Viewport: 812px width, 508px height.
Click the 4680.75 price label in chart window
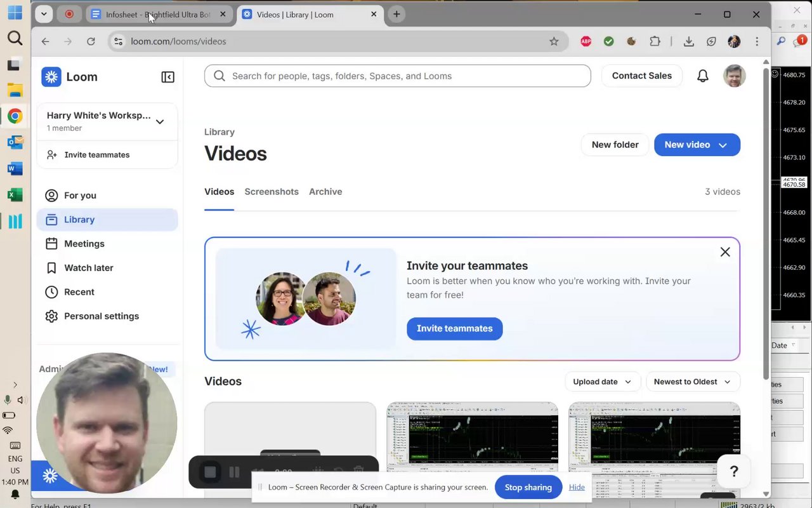[794, 75]
